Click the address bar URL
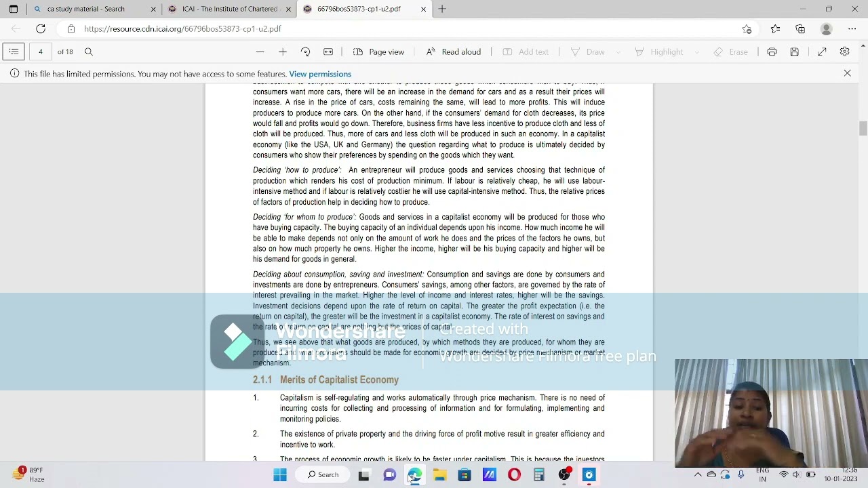The width and height of the screenshot is (868, 488). [x=182, y=28]
